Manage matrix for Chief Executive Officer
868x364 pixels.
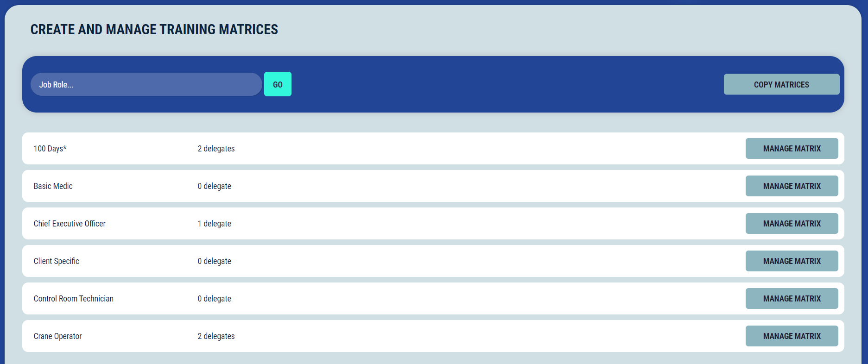tap(792, 224)
